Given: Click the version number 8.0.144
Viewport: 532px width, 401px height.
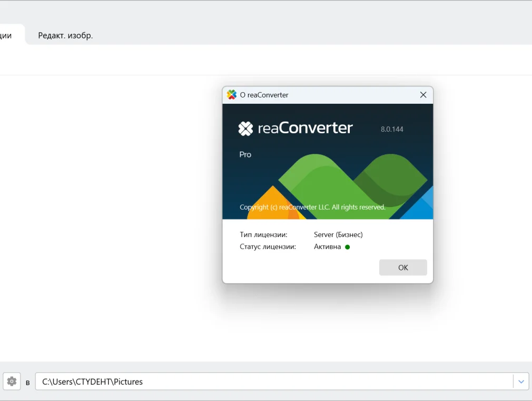Looking at the screenshot, I should tap(392, 129).
